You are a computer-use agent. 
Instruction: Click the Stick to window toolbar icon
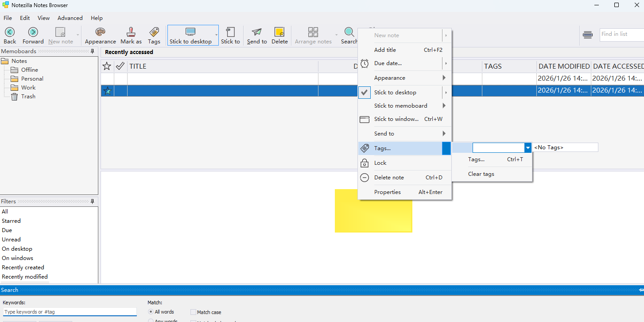click(230, 32)
